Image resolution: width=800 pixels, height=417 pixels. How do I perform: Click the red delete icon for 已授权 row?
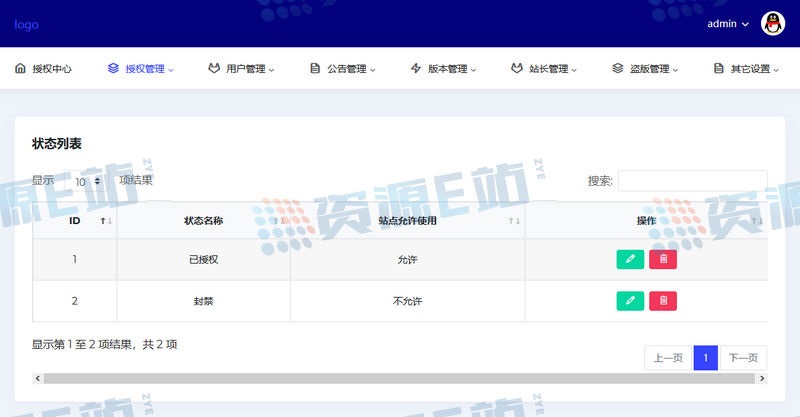tap(663, 259)
